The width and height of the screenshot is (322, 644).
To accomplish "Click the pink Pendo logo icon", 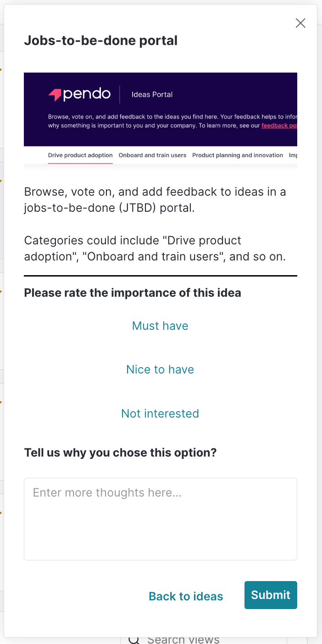I will (x=55, y=95).
